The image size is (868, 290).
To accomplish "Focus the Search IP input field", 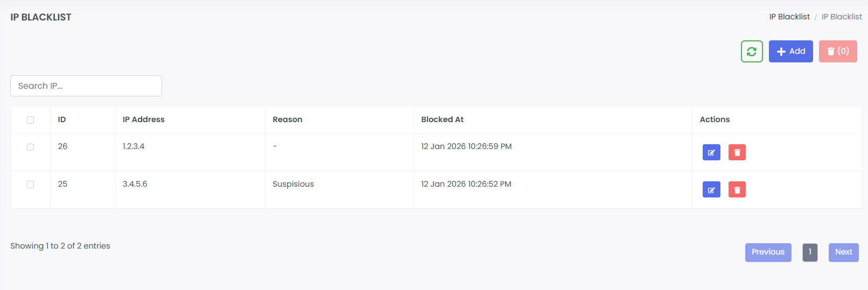I will (x=86, y=86).
